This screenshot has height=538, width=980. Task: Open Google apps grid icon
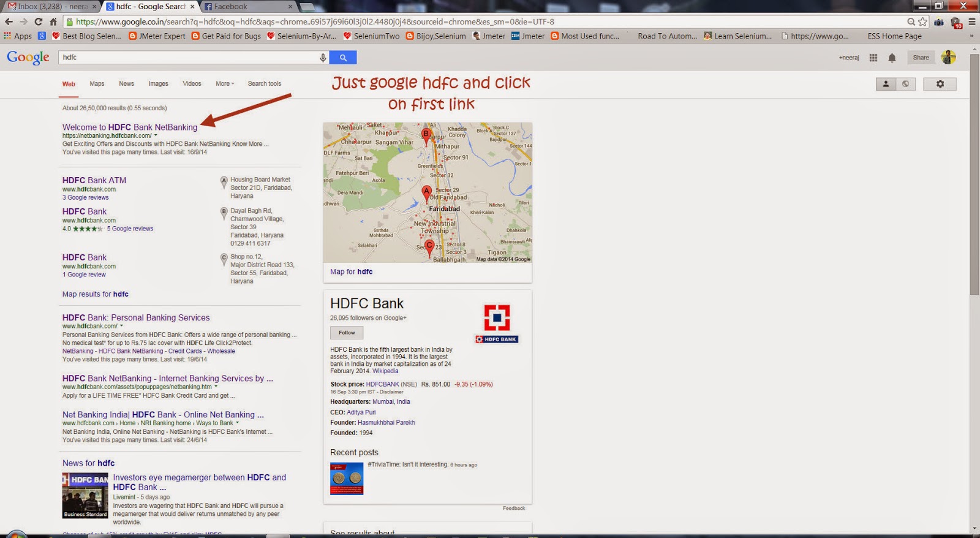point(873,58)
